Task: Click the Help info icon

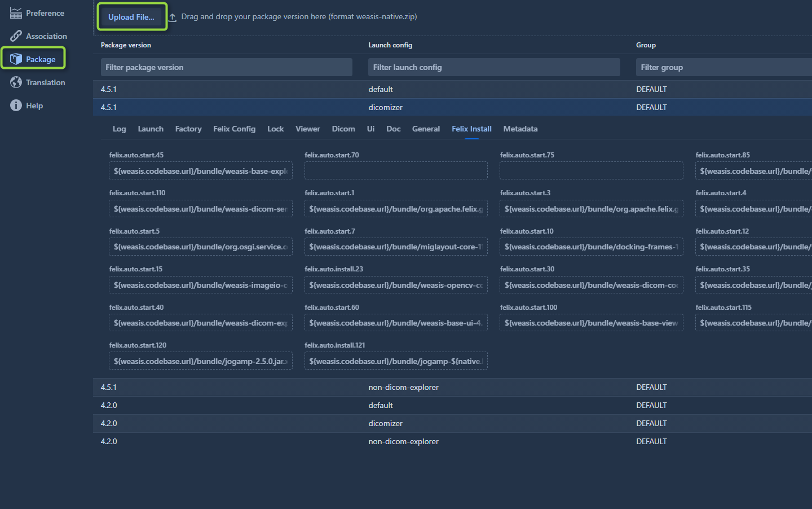Action: point(16,106)
